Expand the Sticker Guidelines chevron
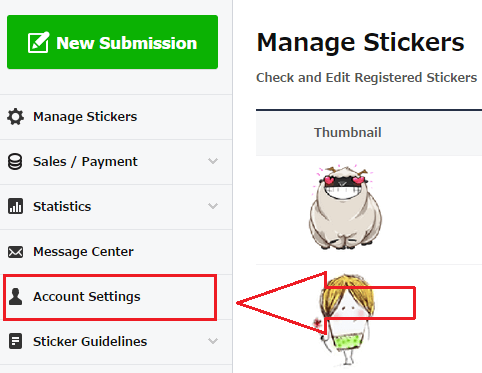482x373 pixels. pyautogui.click(x=213, y=341)
